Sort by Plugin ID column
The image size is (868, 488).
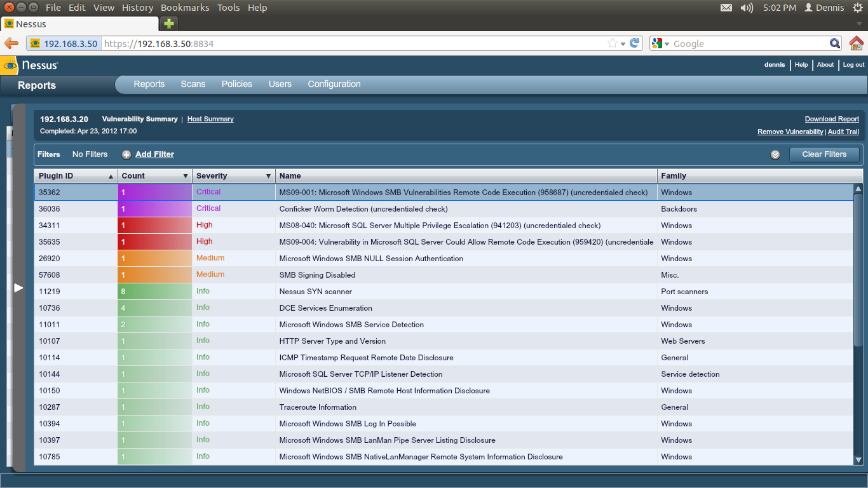click(x=76, y=176)
